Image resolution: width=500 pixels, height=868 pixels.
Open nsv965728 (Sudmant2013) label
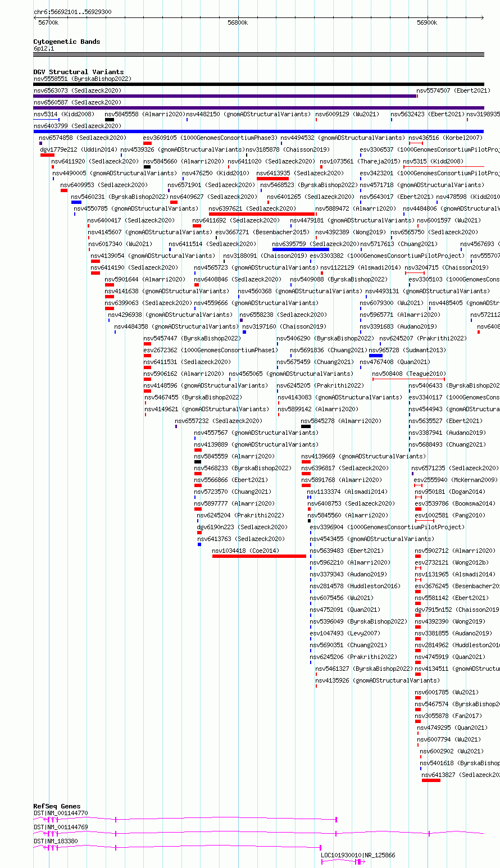[x=407, y=350]
